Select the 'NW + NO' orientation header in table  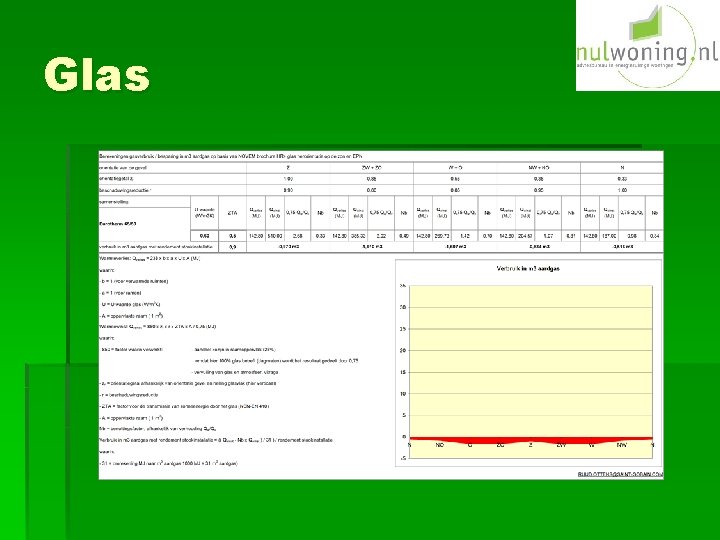pos(539,168)
